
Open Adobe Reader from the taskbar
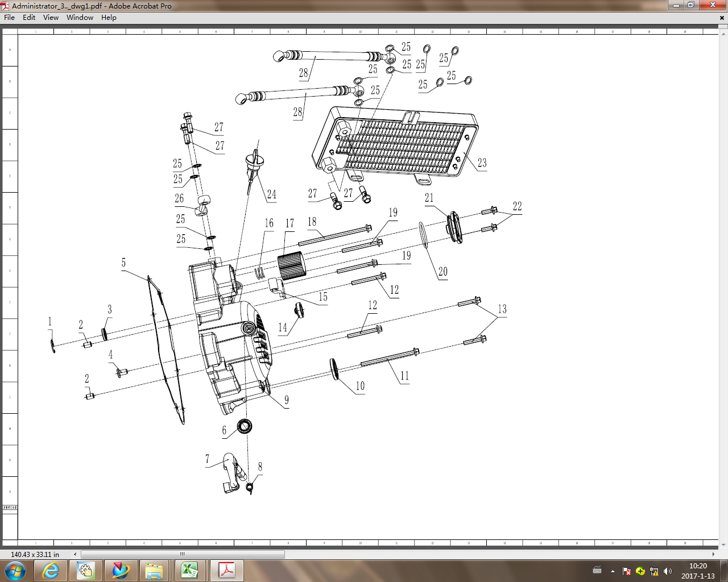click(x=226, y=571)
